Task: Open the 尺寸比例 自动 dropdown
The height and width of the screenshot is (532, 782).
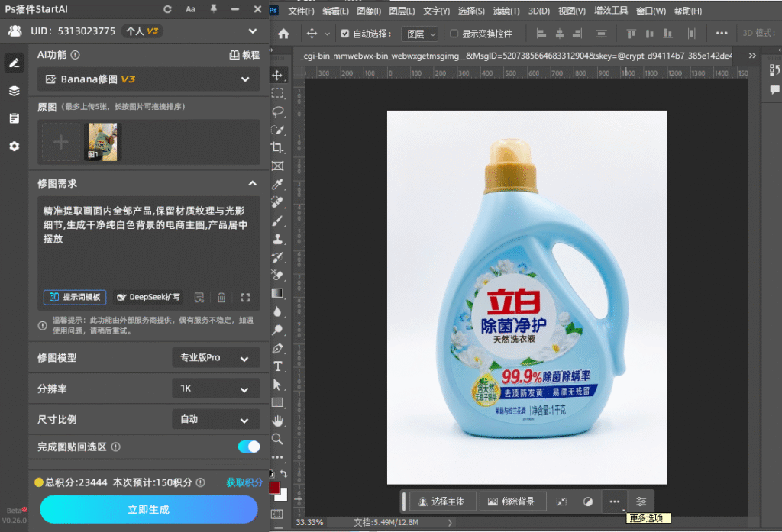Action: 216,419
